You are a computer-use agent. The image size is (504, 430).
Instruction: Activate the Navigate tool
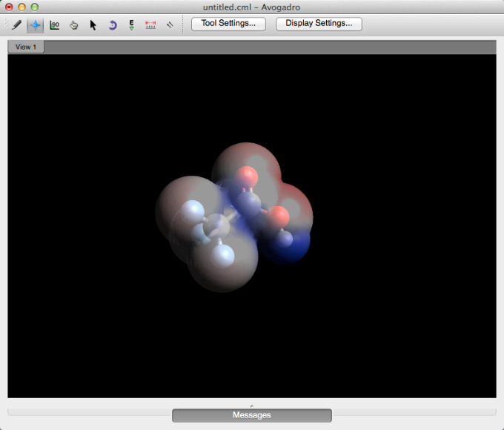pyautogui.click(x=35, y=24)
